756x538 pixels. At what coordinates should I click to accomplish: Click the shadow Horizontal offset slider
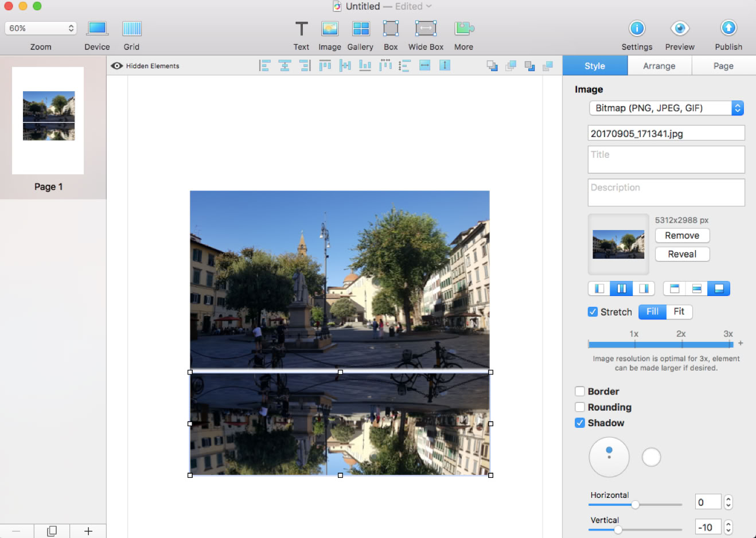(x=635, y=505)
